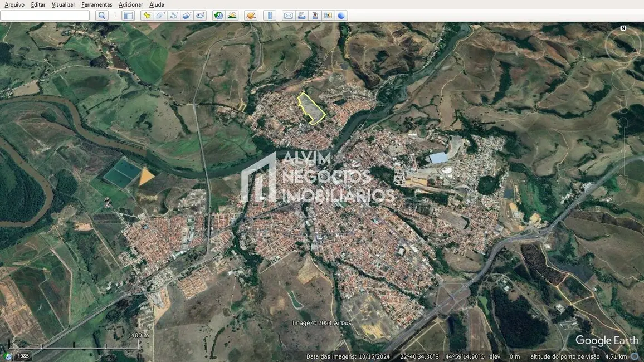This screenshot has height=362, width=644.
Task: Print the current view
Action: coord(301,16)
